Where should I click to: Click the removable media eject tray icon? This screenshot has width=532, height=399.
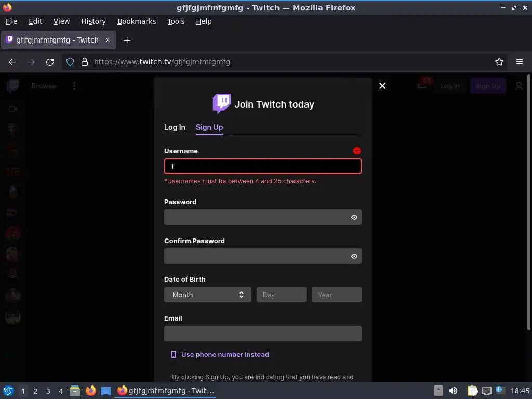(438, 391)
